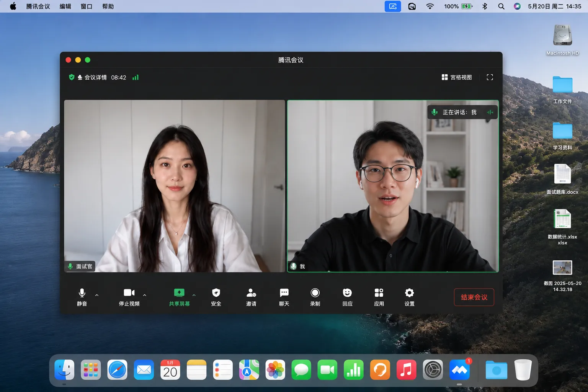Image resolution: width=588 pixels, height=392 pixels.
Task: Open the 聊天 chat panel
Action: tap(284, 297)
